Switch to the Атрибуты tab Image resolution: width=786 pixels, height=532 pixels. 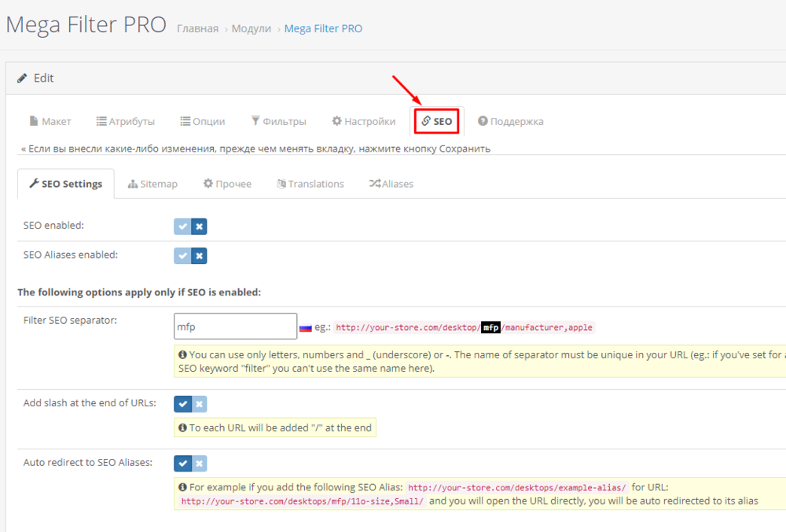point(125,121)
